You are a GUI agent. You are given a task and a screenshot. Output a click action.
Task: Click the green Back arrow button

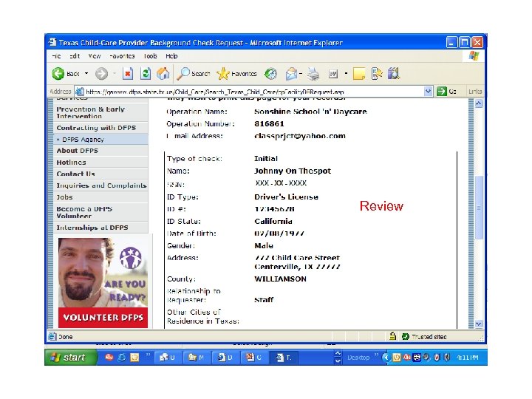point(58,74)
